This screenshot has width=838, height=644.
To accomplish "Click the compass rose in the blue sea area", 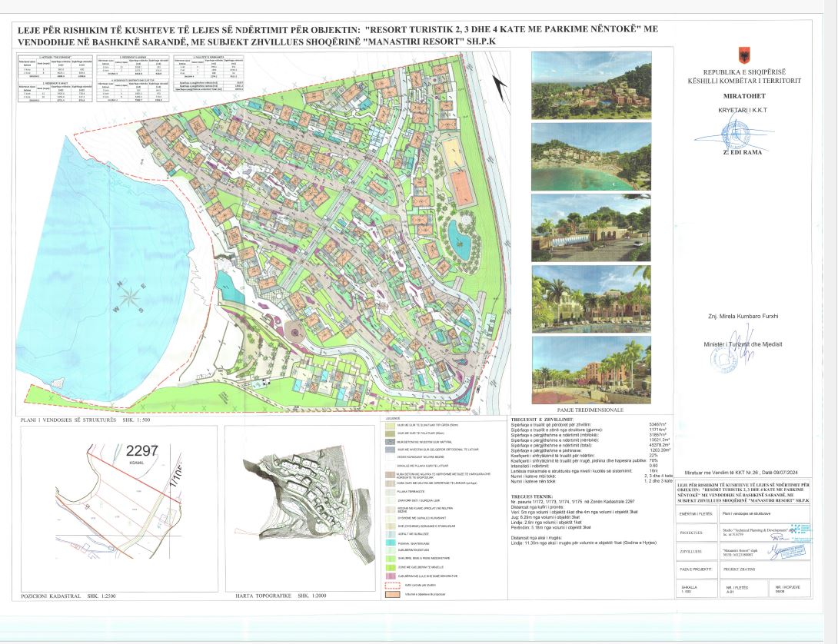I will coord(130,297).
